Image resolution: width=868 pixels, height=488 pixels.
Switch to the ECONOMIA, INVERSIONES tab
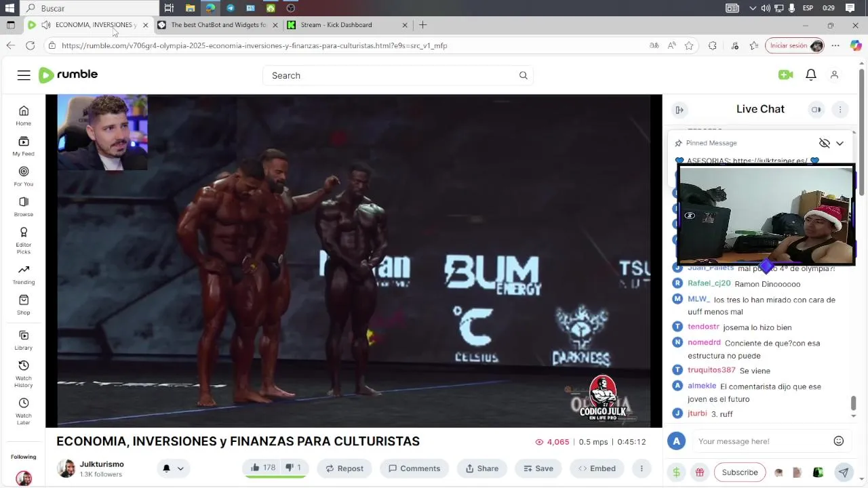88,25
